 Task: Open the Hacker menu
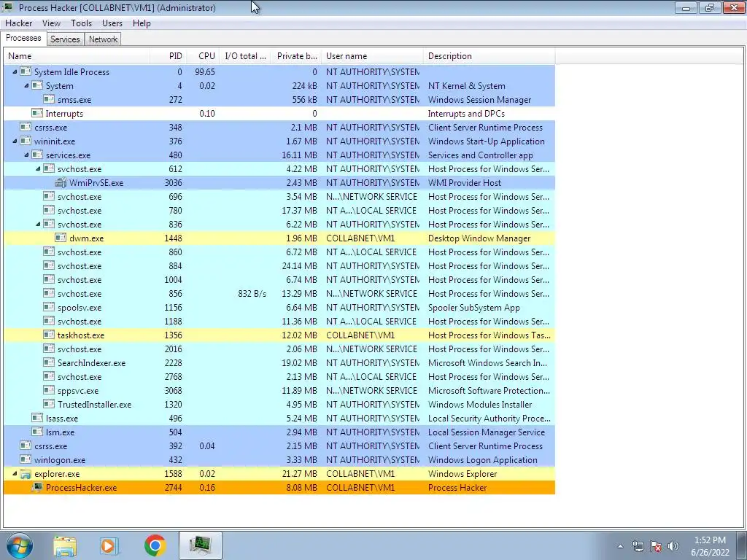[x=18, y=23]
